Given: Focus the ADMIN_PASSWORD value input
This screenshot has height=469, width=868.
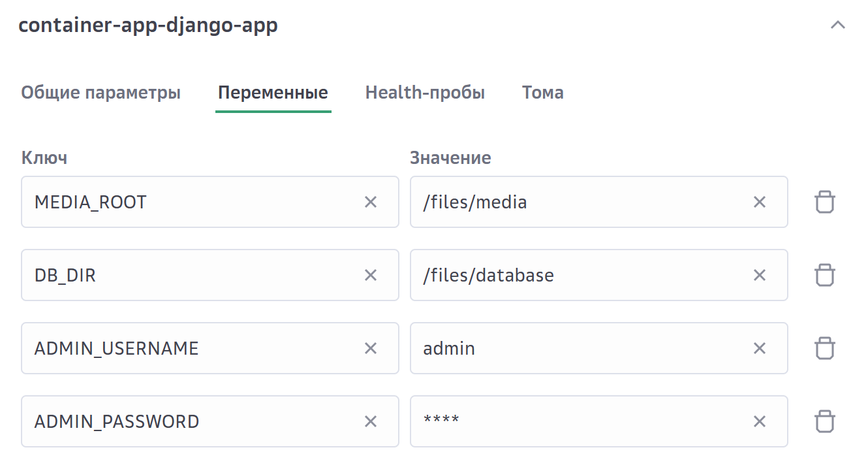Looking at the screenshot, I should pyautogui.click(x=581, y=422).
